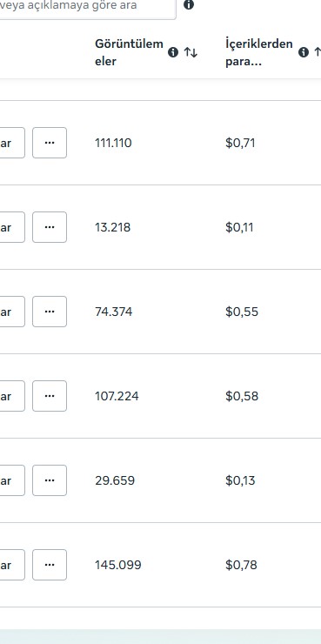This screenshot has height=644, width=321.
Task: Select the Görüntülemeler column header
Action: [129, 52]
